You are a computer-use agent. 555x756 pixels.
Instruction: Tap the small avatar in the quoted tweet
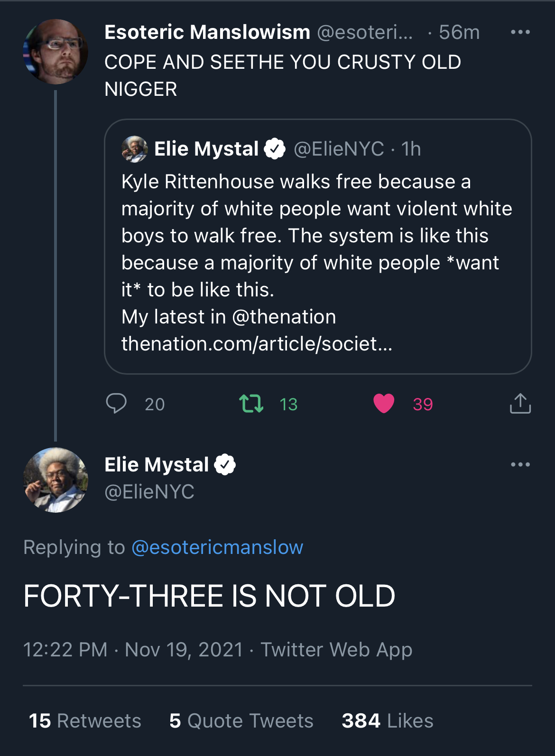tap(135, 149)
